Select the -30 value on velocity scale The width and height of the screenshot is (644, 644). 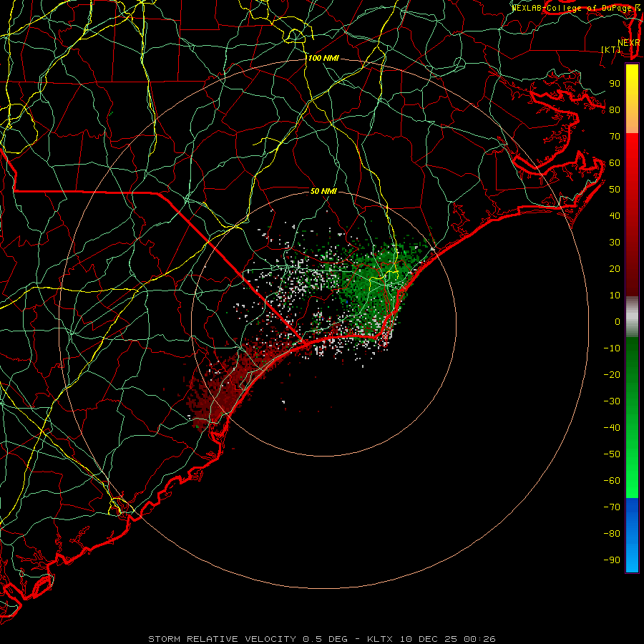[612, 401]
